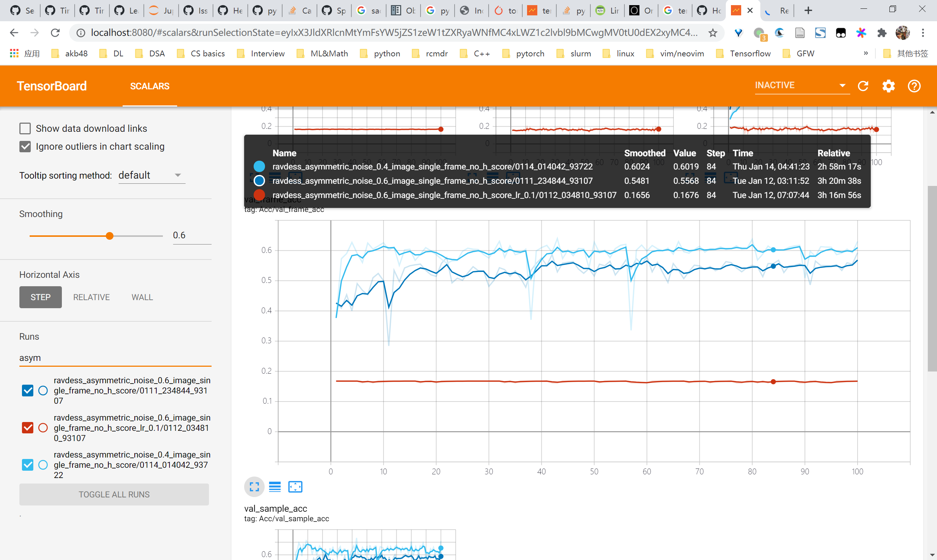937x560 pixels.
Task: Click the blue S extension icon
Action: point(820,33)
